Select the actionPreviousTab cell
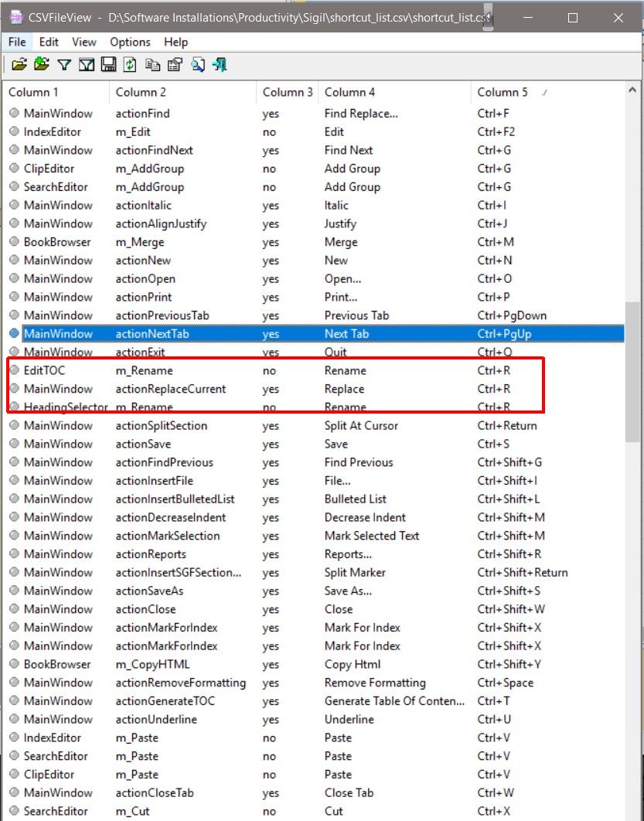 [x=162, y=315]
